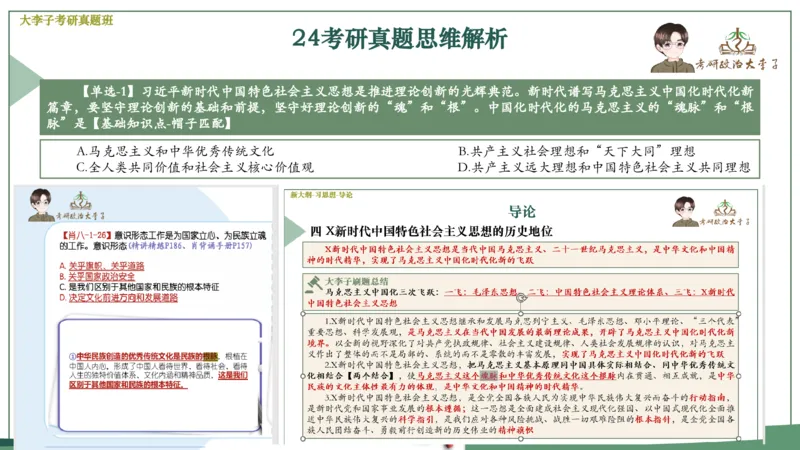Select option A.马克思主义和中华优秀传统文化

175,151
